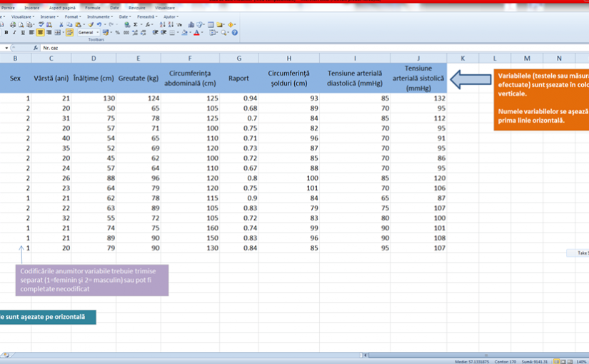Switch to the Aspect pagină tab

(x=61, y=7)
